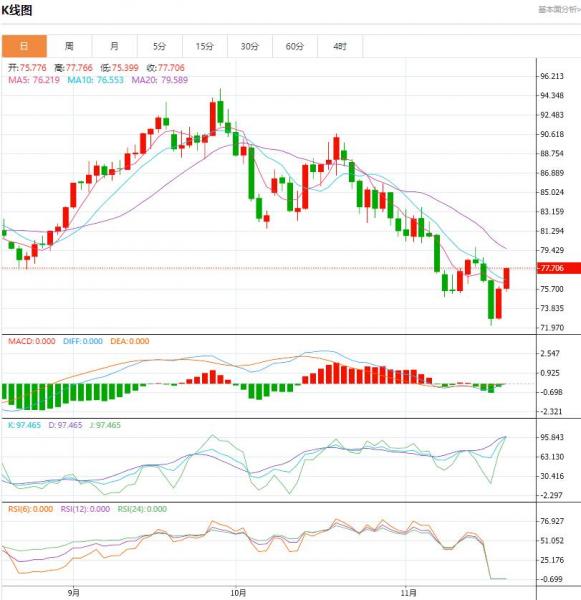
Task: Click the MA20 indicator label
Action: (x=160, y=80)
